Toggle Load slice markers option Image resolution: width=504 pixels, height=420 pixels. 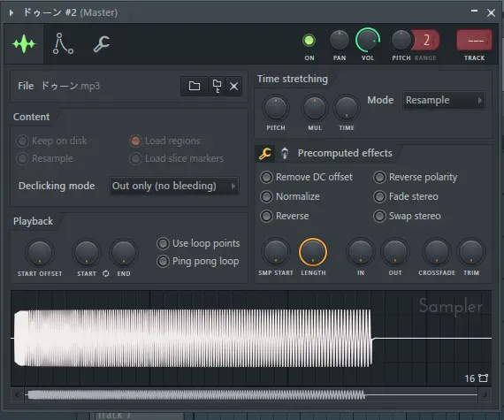click(x=177, y=158)
